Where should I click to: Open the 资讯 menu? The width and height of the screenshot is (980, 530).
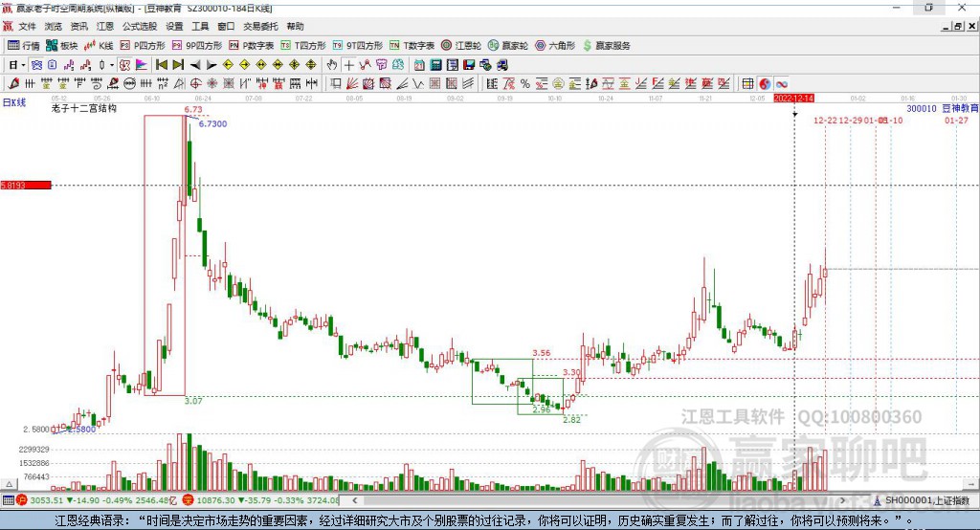click(78, 26)
